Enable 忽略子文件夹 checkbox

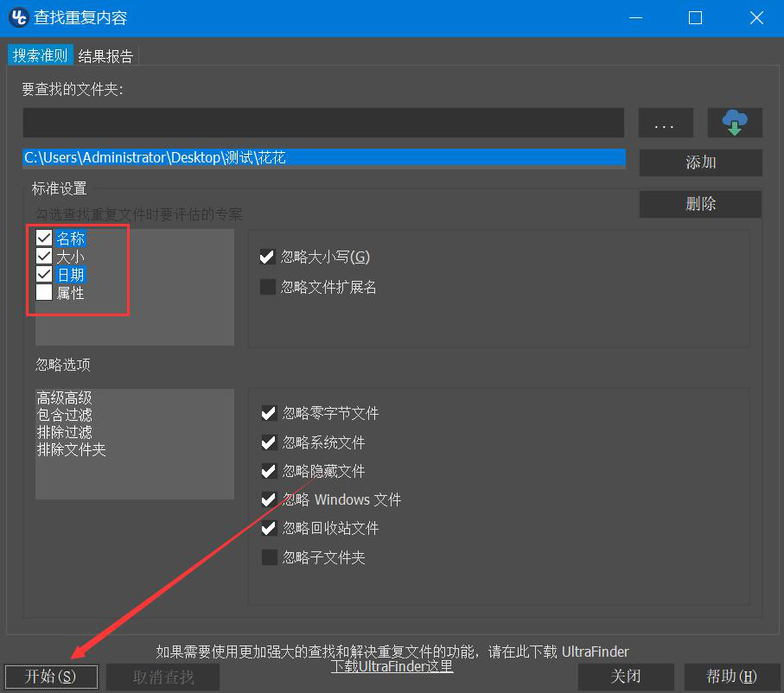pyautogui.click(x=270, y=557)
